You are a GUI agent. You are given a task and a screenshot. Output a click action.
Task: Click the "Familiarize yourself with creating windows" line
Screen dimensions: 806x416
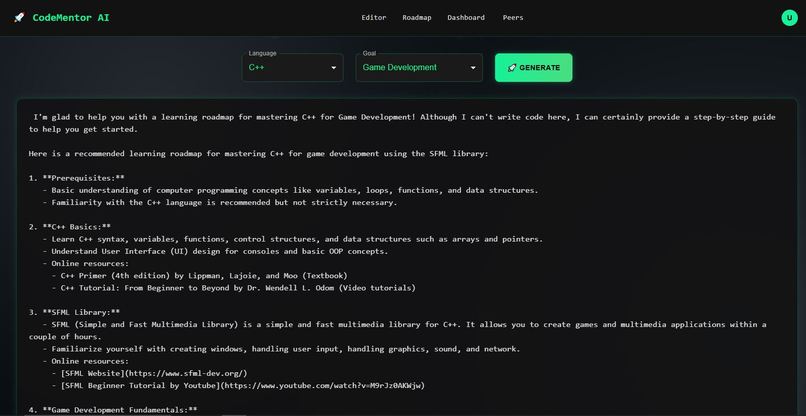point(282,349)
